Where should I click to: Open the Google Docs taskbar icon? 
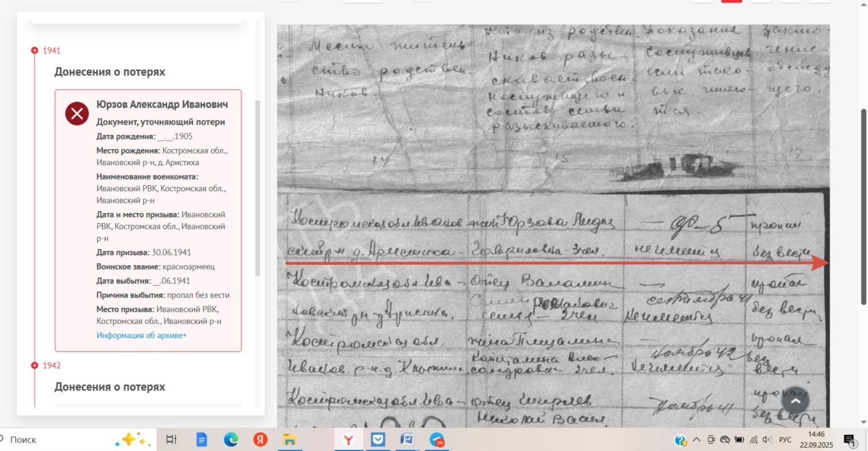click(202, 440)
